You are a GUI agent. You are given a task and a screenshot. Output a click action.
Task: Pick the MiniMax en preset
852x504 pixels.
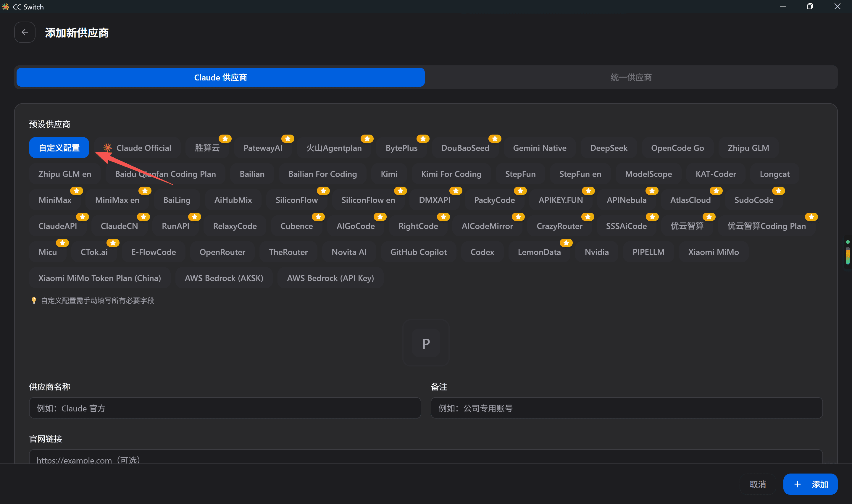pos(117,200)
